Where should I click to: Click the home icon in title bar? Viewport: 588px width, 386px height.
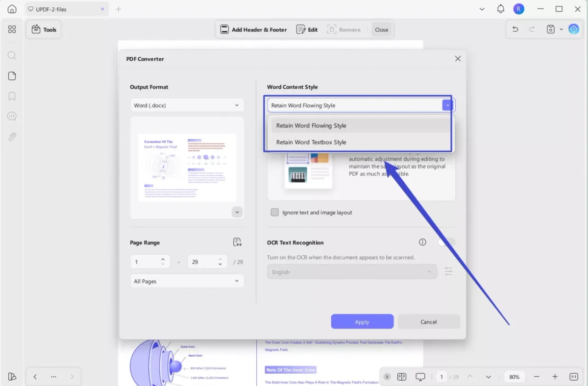[12, 9]
